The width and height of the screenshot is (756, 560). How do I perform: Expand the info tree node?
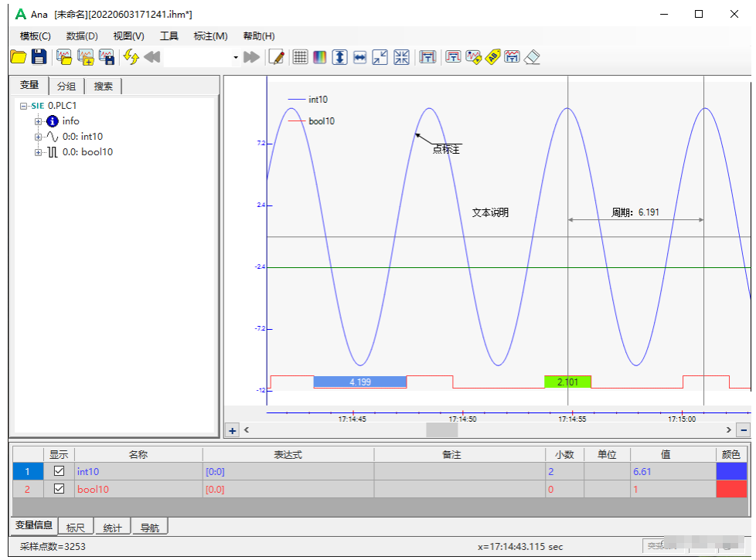(38, 121)
